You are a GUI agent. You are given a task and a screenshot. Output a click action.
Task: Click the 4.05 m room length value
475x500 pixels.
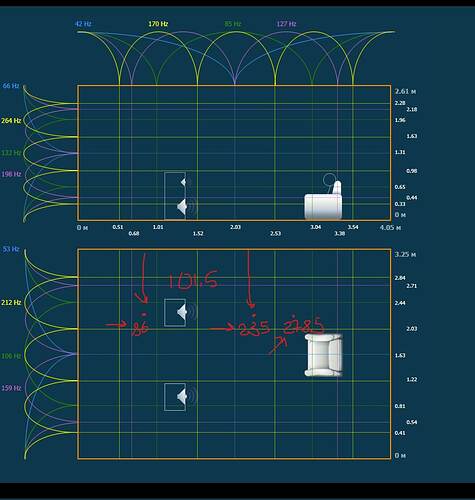point(390,228)
